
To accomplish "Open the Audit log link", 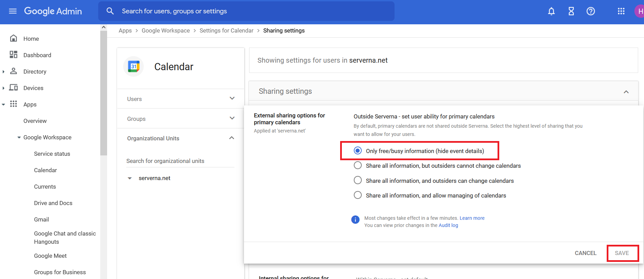I will [448, 225].
